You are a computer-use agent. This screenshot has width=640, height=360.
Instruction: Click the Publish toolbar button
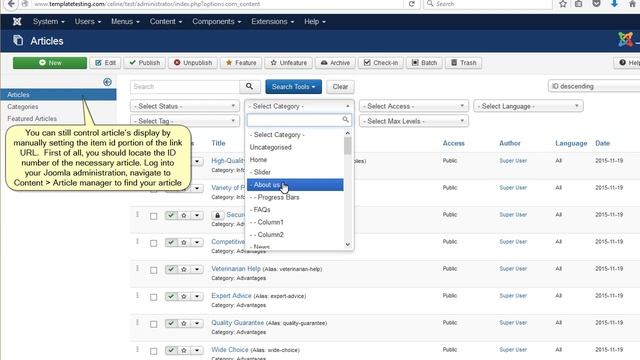[x=144, y=63]
